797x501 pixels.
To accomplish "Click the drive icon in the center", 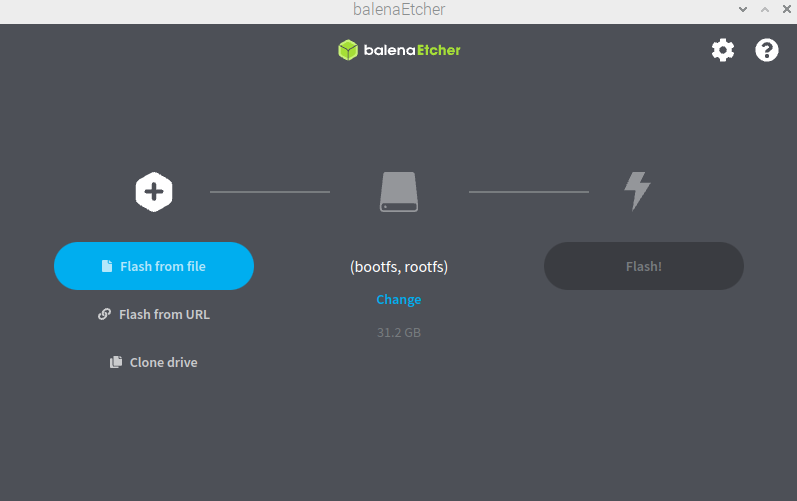I will (x=399, y=191).
